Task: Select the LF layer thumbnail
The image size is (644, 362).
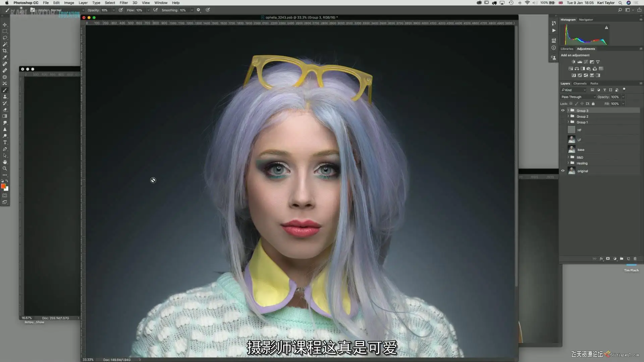Action: pyautogui.click(x=572, y=140)
